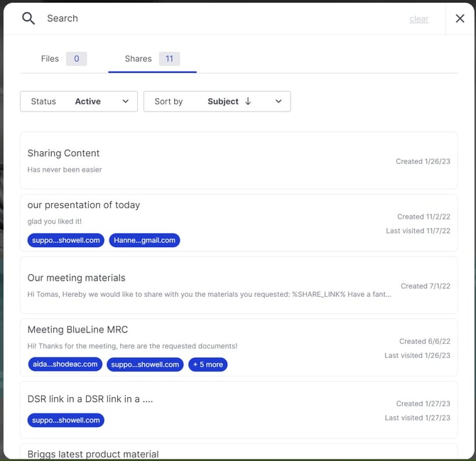Image resolution: width=476 pixels, height=461 pixels.
Task: Open the Sharing Content share
Action: pyautogui.click(x=63, y=153)
